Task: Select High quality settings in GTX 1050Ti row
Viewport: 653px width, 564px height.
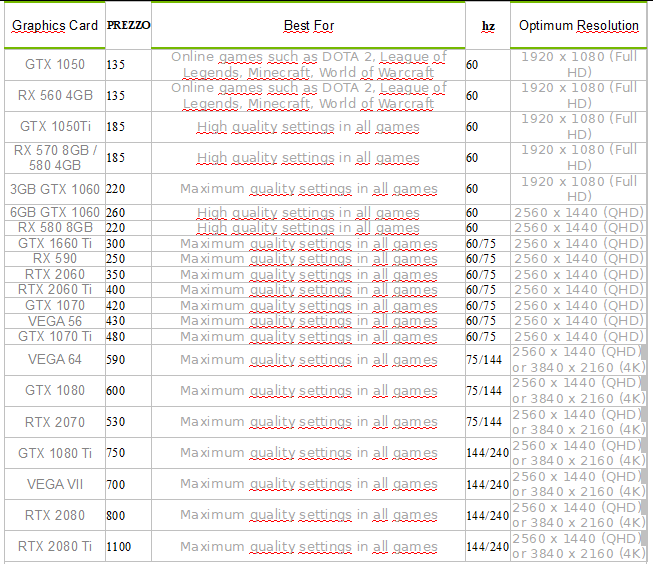Action: point(308,127)
